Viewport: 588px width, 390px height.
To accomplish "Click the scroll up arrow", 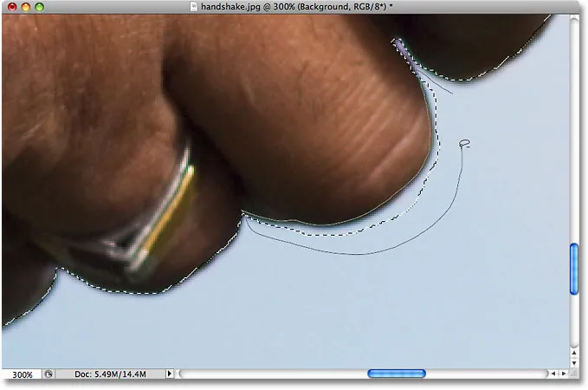I will pos(574,353).
